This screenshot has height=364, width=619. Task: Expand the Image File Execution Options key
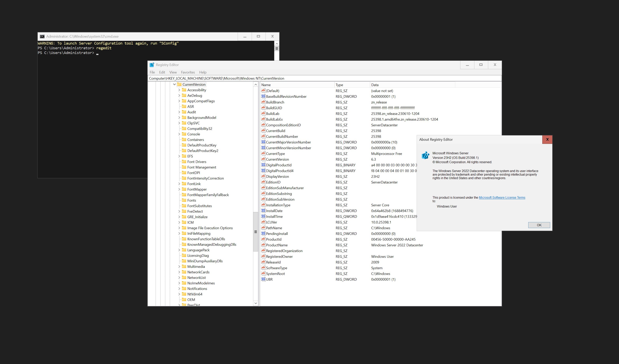(x=179, y=228)
